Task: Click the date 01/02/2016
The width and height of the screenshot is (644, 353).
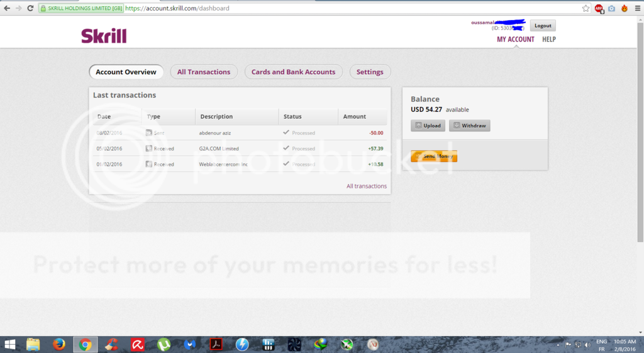Action: click(109, 164)
